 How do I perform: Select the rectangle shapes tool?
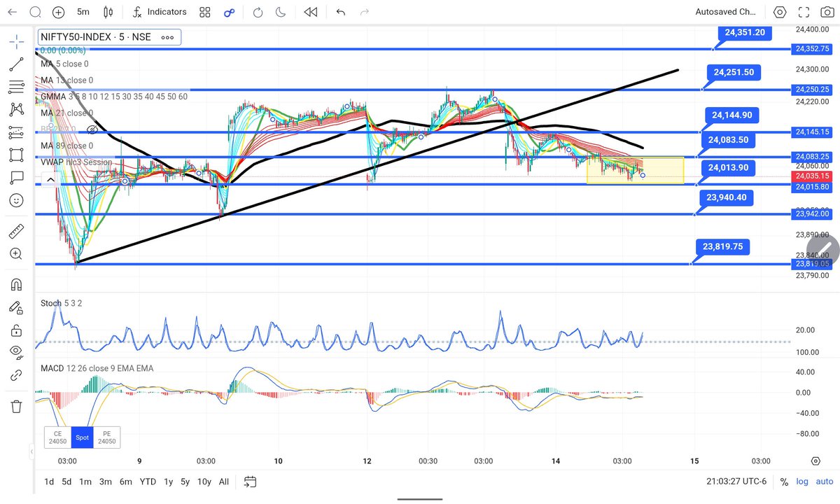tap(16, 155)
